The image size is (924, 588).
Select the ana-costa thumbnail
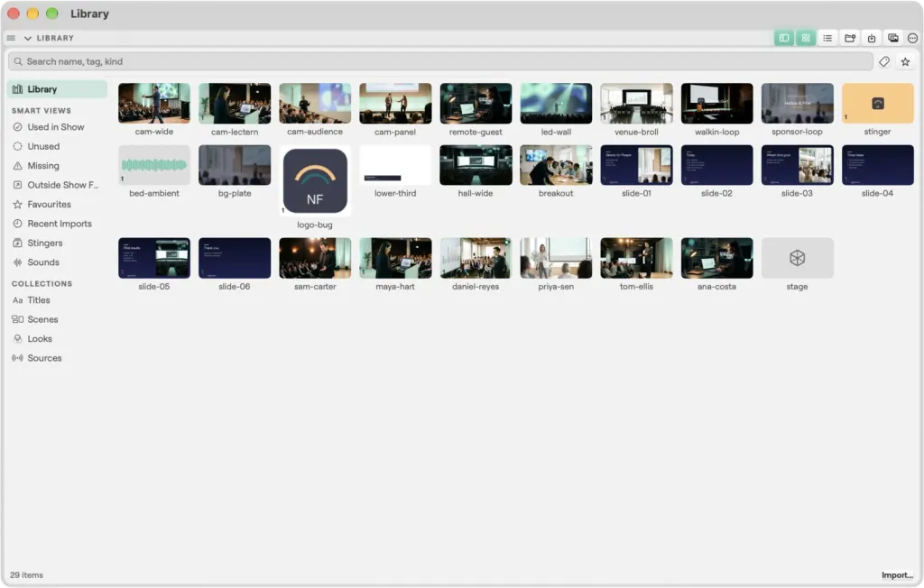click(x=716, y=258)
